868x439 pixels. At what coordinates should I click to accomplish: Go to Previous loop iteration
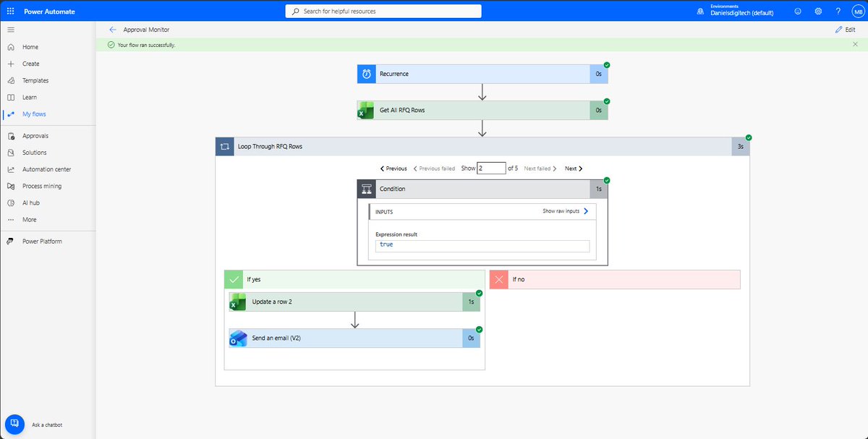tap(393, 169)
